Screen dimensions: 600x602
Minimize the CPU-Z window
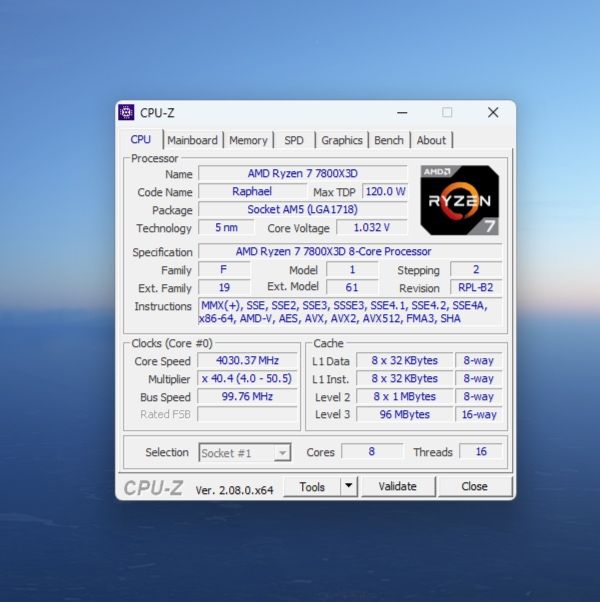click(402, 113)
